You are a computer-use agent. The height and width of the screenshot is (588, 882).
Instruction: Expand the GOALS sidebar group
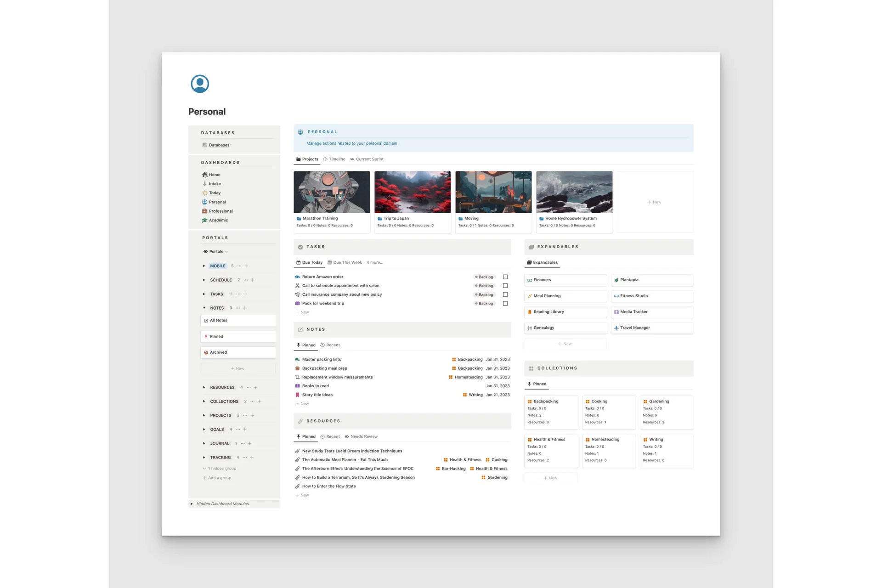click(204, 430)
